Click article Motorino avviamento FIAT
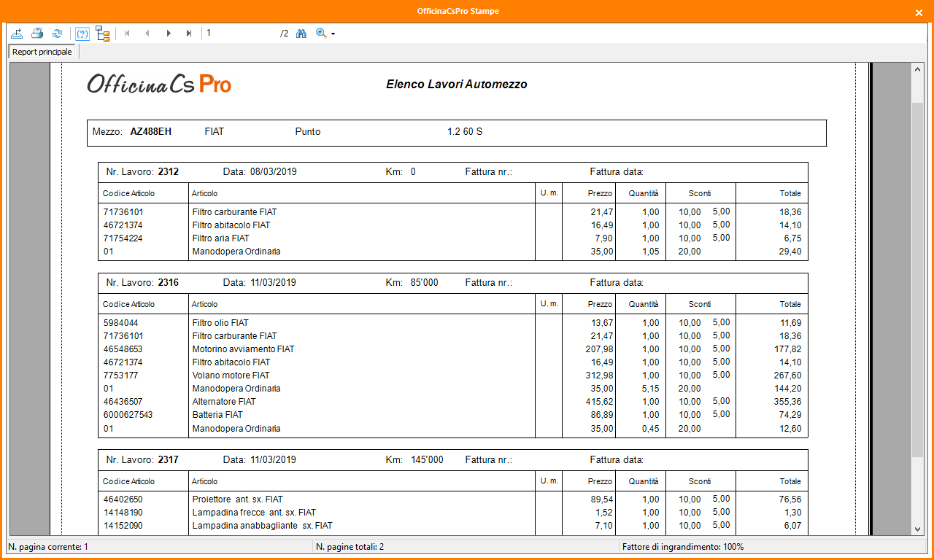 click(243, 349)
